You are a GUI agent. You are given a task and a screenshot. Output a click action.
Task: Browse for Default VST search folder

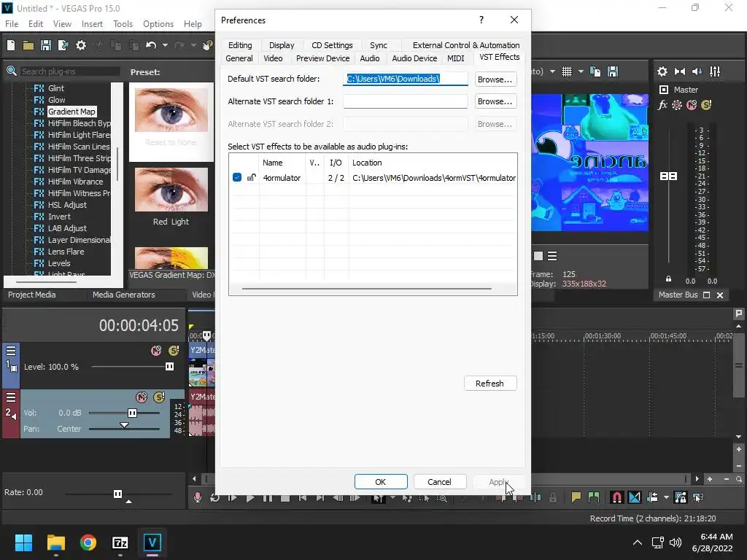[495, 79]
